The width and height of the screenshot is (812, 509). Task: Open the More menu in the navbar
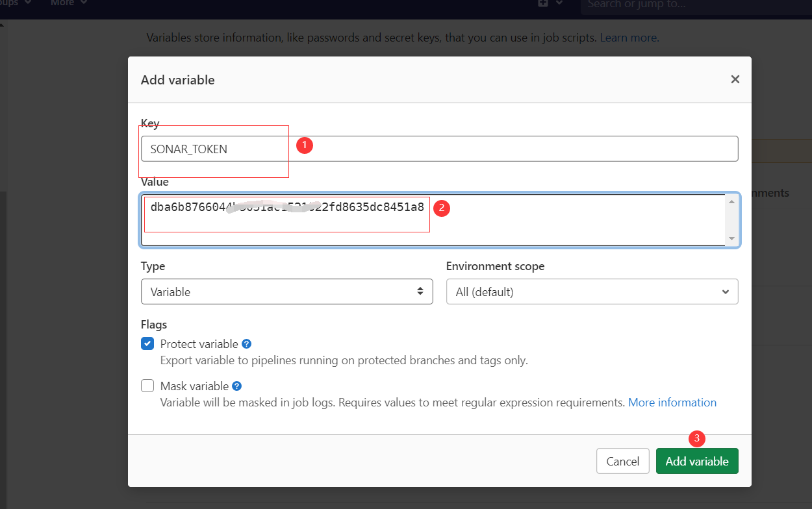click(68, 3)
